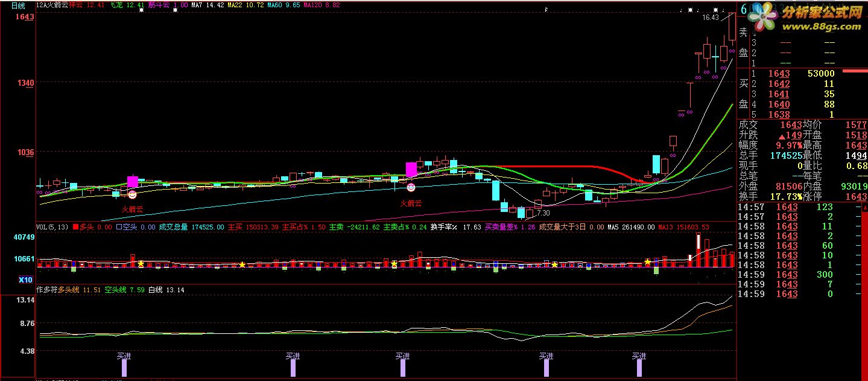Click the 买卖量差% 1.26 readout
Screen dimensions: 868x381
(x=510, y=228)
